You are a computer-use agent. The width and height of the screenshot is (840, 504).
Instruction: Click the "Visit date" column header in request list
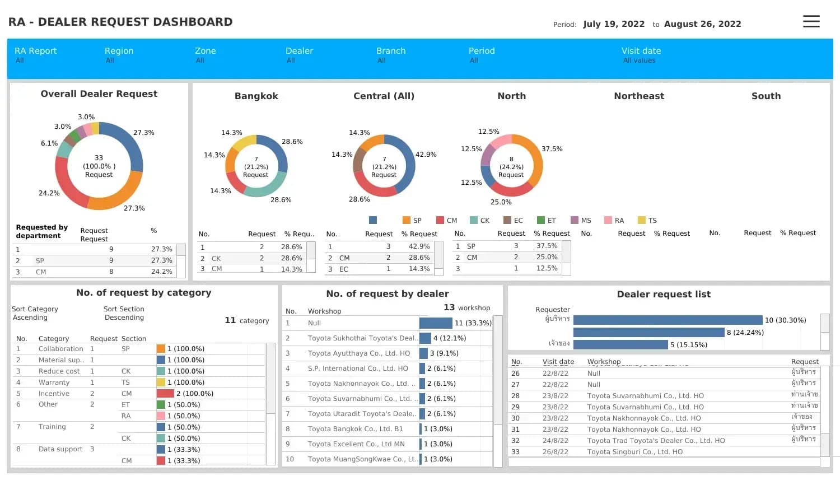coord(558,362)
